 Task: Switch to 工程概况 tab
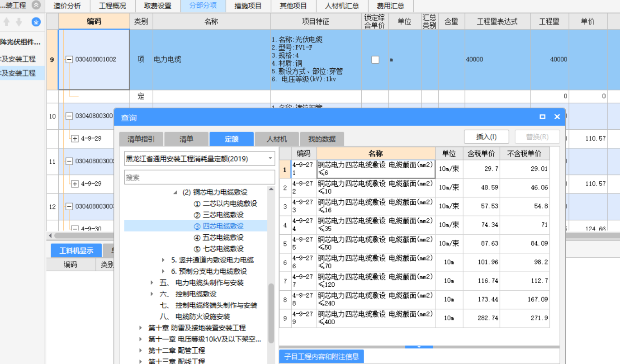pyautogui.click(x=113, y=6)
